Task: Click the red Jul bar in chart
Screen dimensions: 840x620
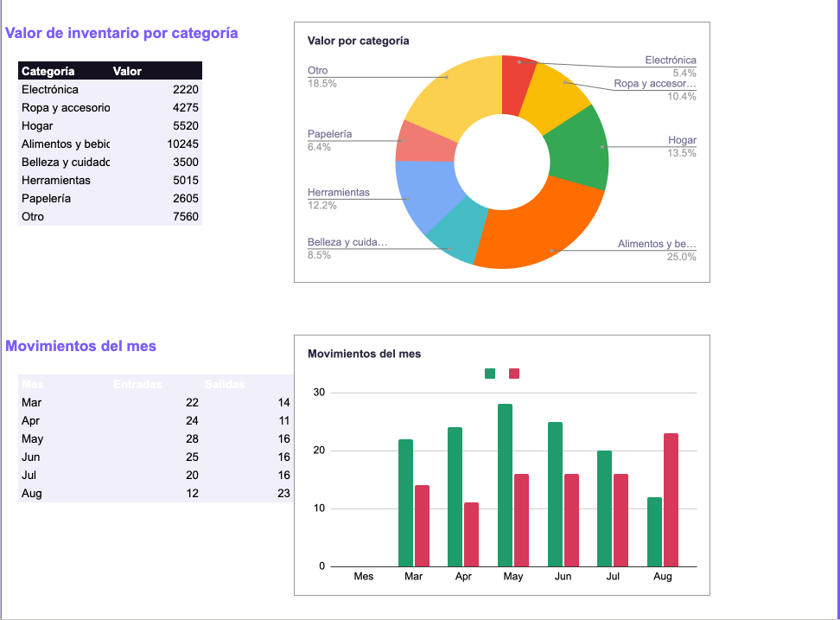Action: pos(620,520)
